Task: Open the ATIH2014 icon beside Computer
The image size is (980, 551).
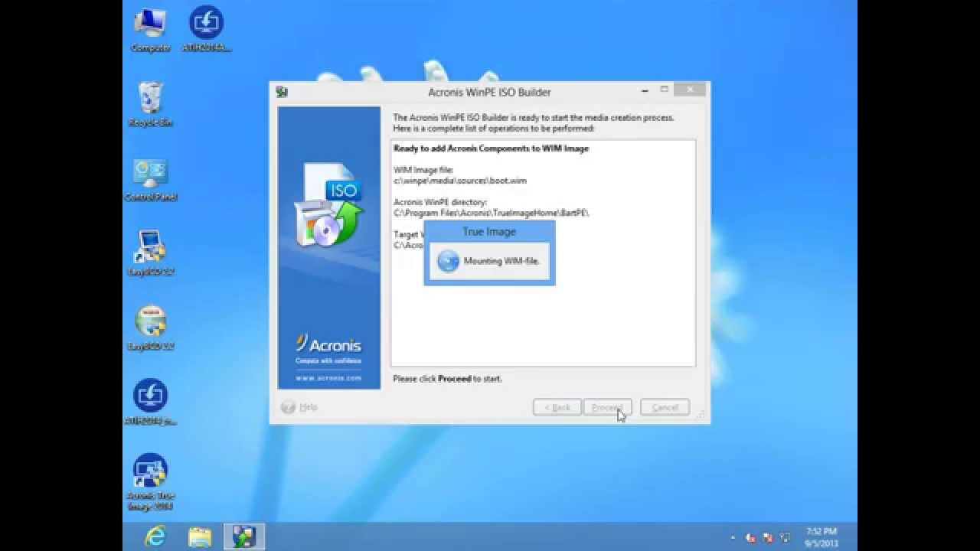Action: pyautogui.click(x=206, y=31)
